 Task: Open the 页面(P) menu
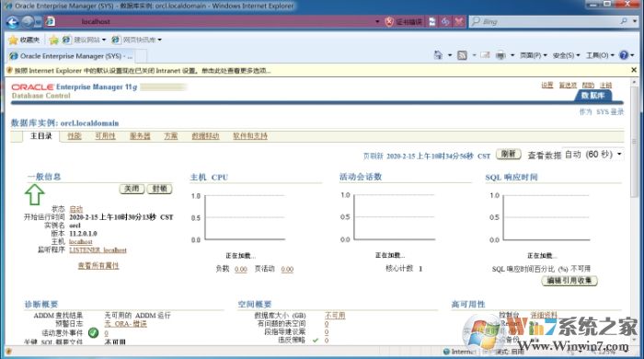534,55
